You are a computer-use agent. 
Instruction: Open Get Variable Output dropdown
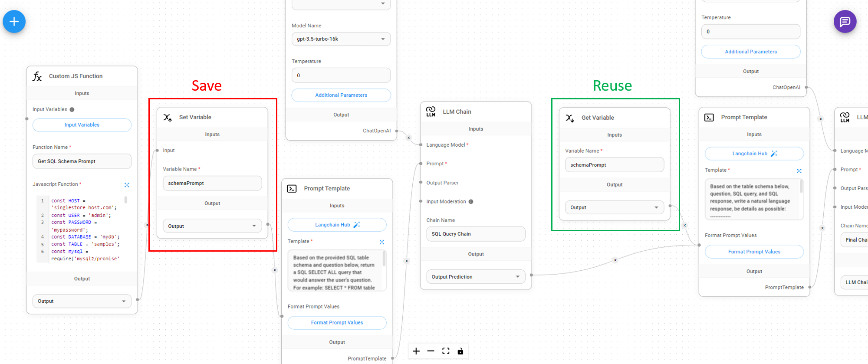click(614, 207)
